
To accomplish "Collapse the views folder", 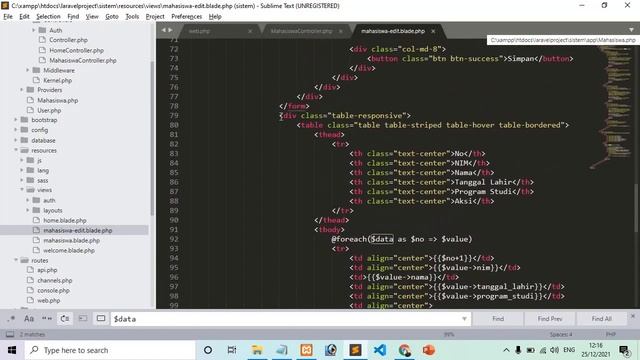I will tap(21, 190).
